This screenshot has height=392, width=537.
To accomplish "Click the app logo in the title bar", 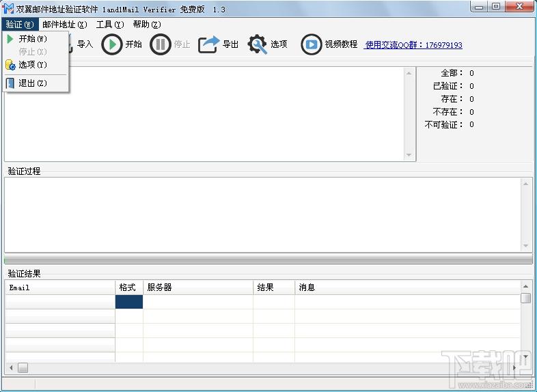I will [8, 9].
